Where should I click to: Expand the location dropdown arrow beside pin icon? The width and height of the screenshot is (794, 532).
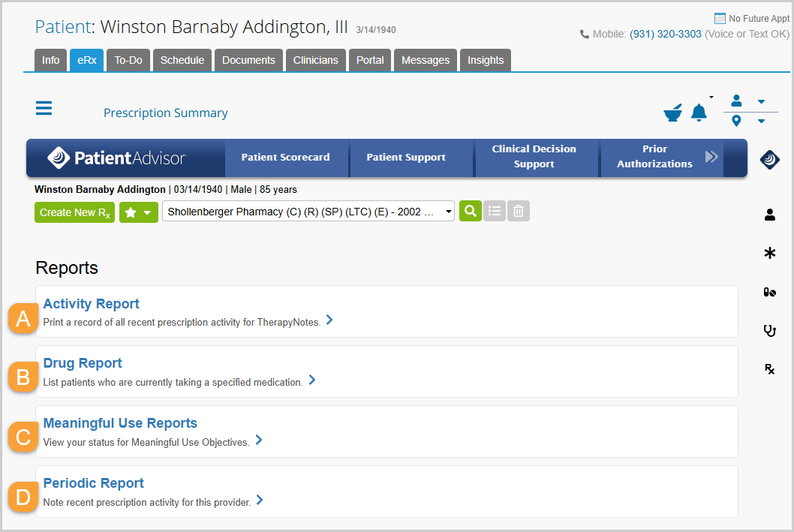click(761, 121)
